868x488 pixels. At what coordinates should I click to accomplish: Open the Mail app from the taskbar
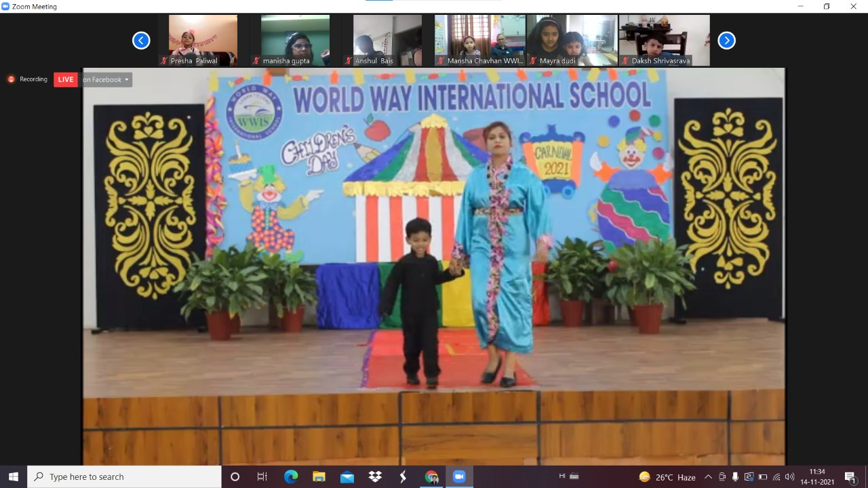347,476
